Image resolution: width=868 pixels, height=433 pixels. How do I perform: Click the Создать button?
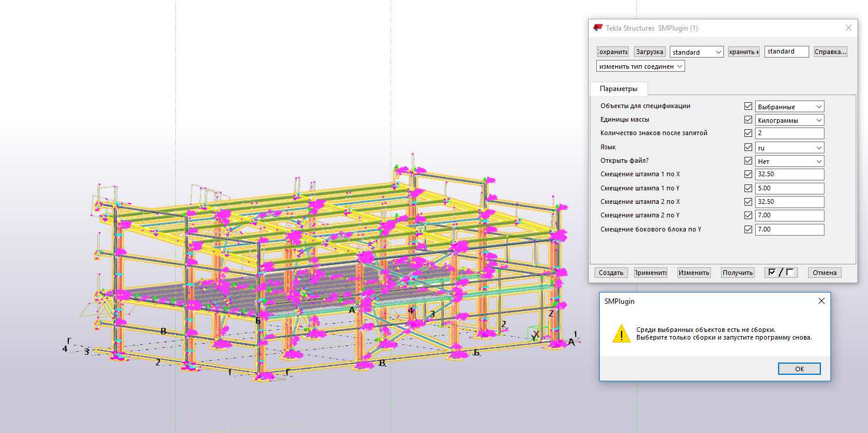[x=611, y=273]
